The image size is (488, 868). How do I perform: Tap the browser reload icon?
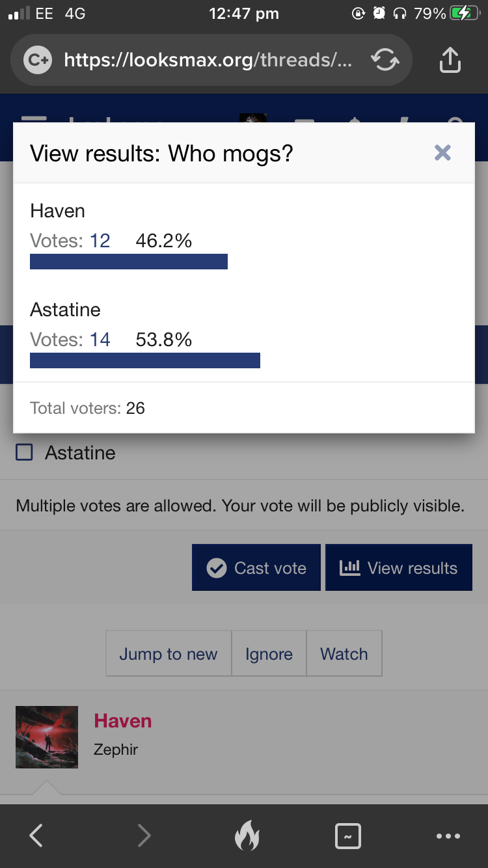click(385, 61)
